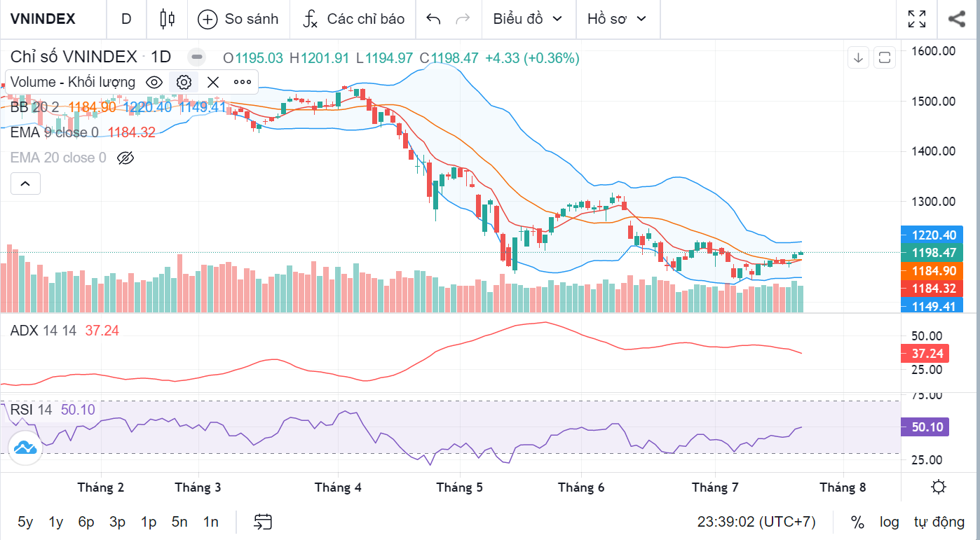Screen dimensions: 980x540
Task: Expand the Biểu đồ dropdown
Action: point(528,19)
